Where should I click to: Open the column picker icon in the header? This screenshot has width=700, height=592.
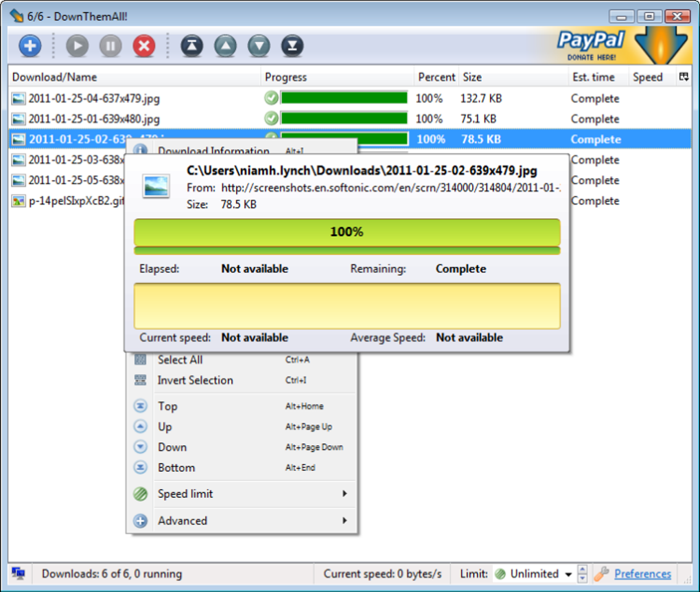[684, 77]
